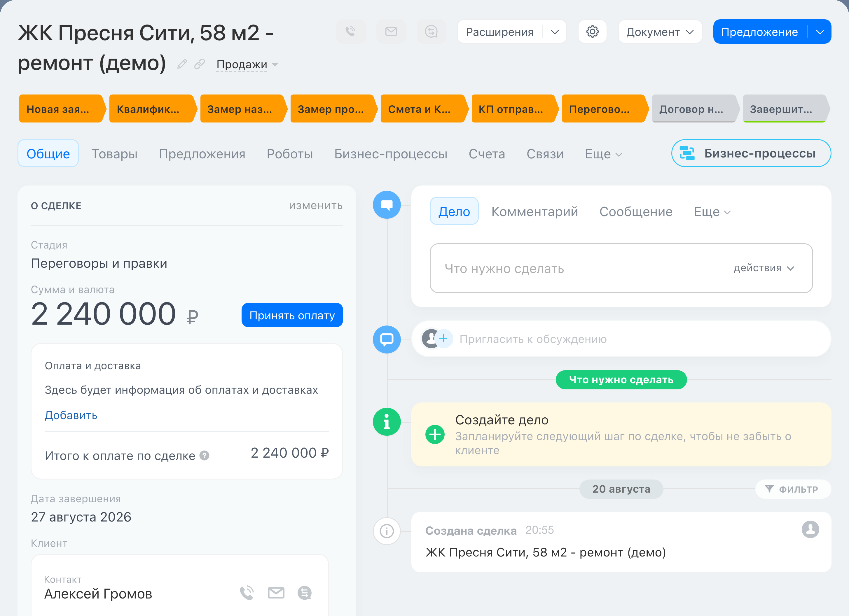Click the Добавить payment link

point(71,415)
